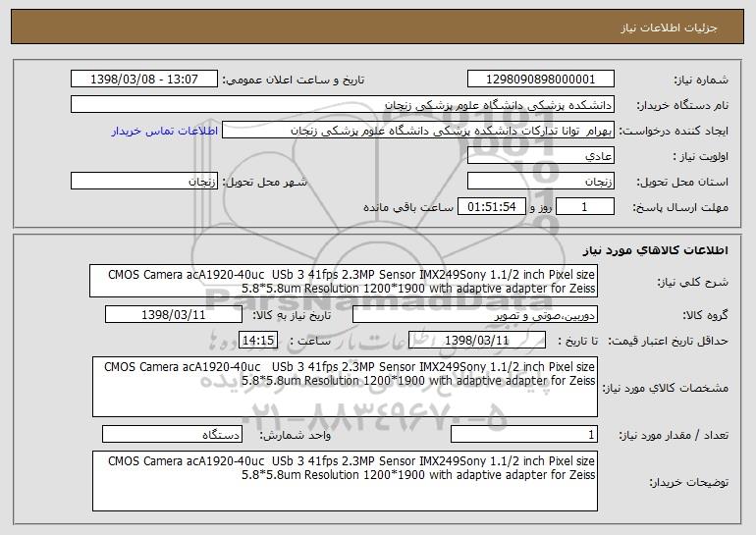The image size is (756, 535).
Task: Select the section heading اطلاعات کالاهاي مورد نیاز
Action: coord(655,250)
